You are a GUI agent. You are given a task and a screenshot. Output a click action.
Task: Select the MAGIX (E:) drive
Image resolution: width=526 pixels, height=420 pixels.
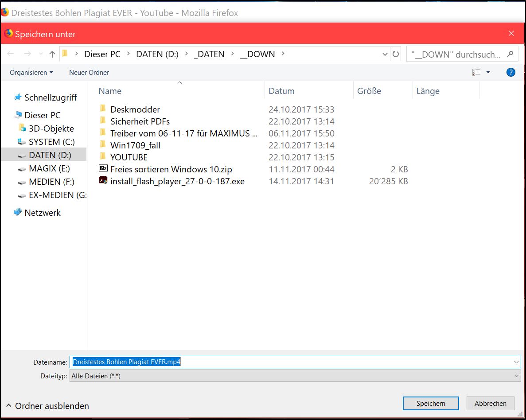pos(49,168)
